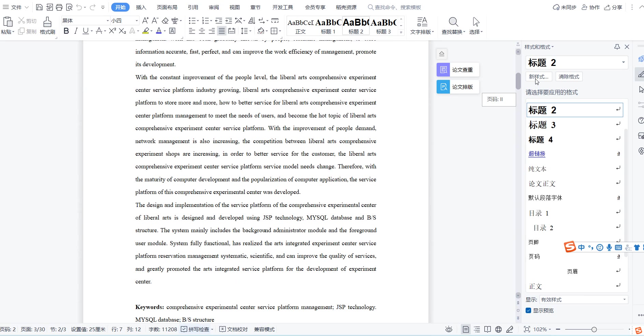
Task: Open the zoom percentage 102% dropdown
Action: [542, 330]
